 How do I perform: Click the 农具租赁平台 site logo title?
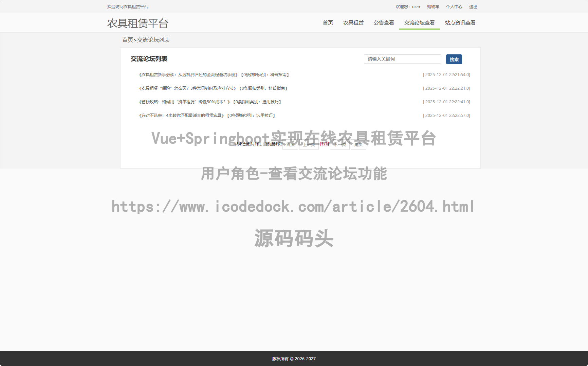tap(138, 23)
